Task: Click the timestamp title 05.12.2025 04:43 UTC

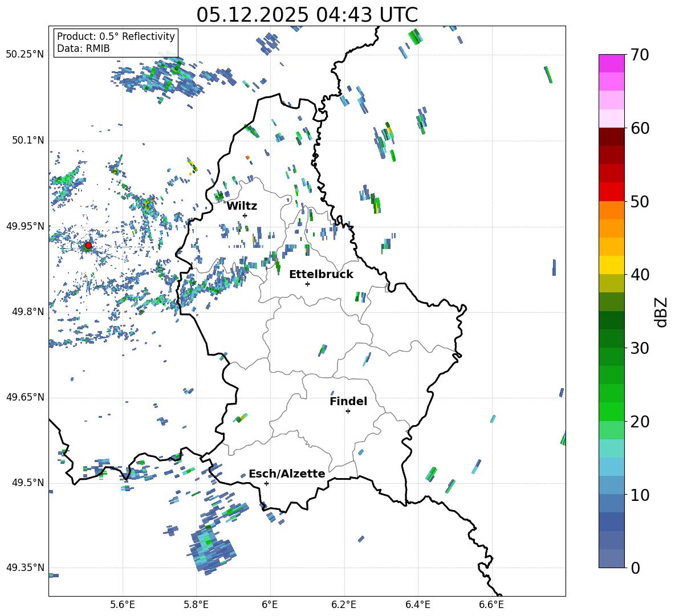Action: [x=307, y=15]
